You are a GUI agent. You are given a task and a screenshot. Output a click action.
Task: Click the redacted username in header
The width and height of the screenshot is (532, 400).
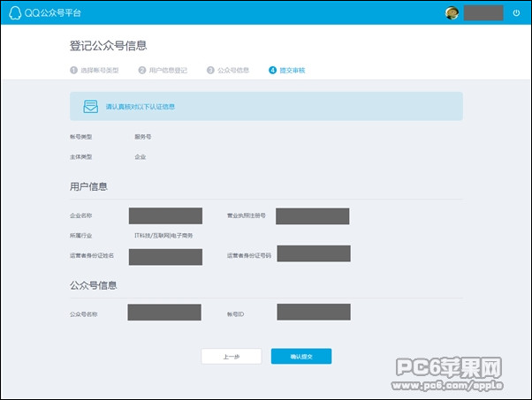483,12
